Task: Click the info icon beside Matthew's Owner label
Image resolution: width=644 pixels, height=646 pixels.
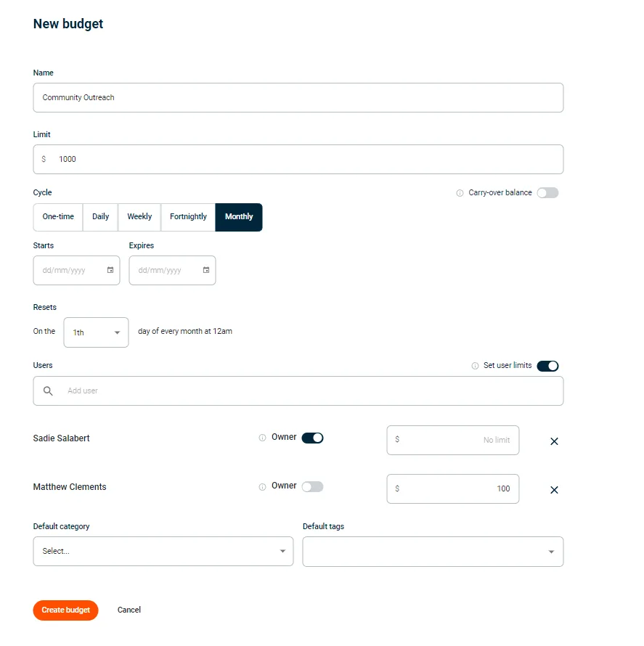Action: (262, 486)
